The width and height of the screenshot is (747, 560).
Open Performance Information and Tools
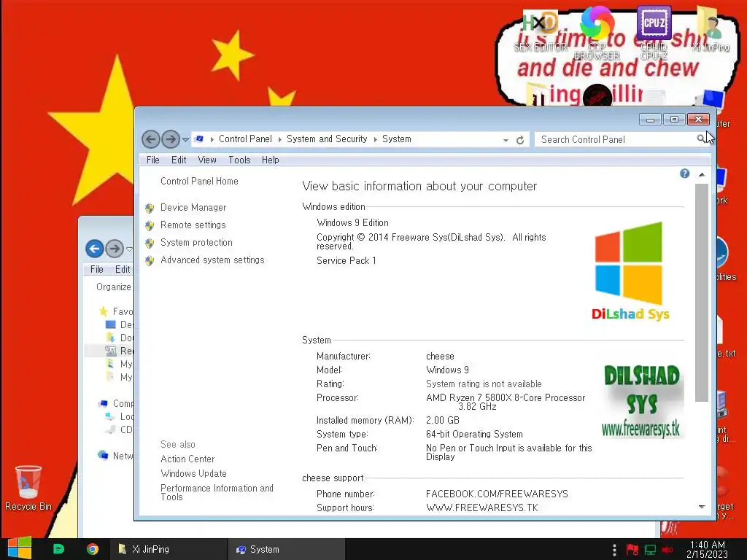[217, 492]
